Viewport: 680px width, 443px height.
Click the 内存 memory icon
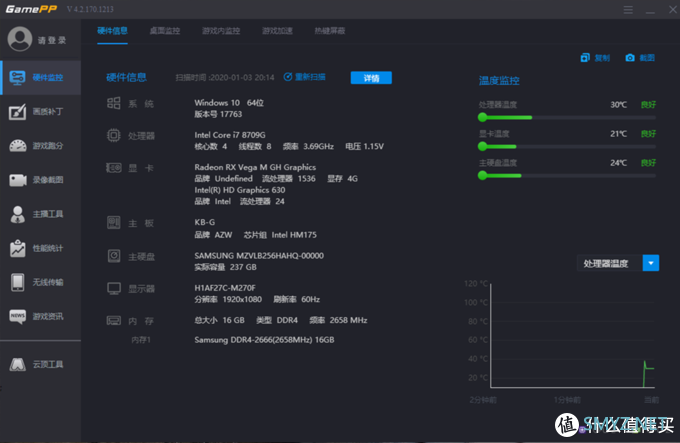(114, 321)
